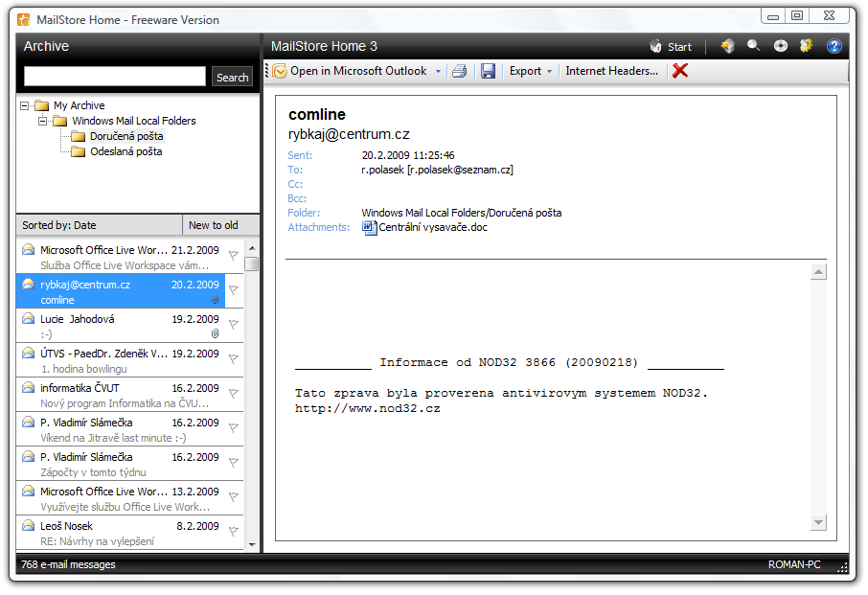Click Open in Microsoft Outlook
The height and width of the screenshot is (595, 868).
352,71
